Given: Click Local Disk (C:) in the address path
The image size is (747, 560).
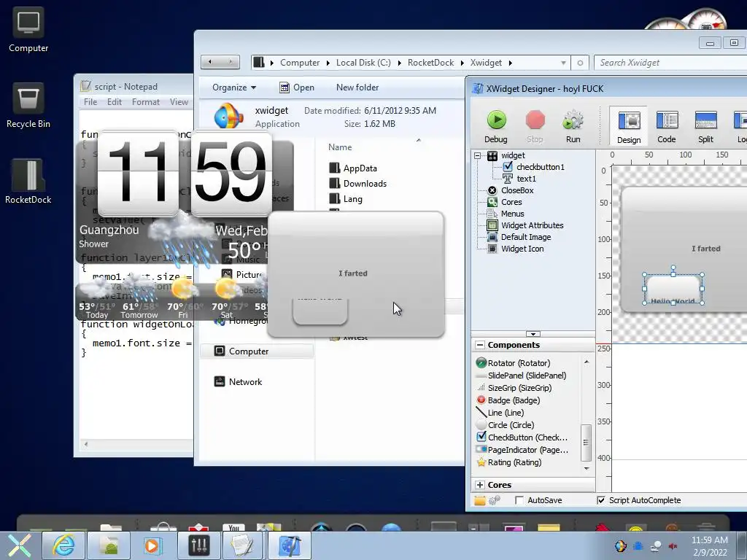Looking at the screenshot, I should 363,63.
